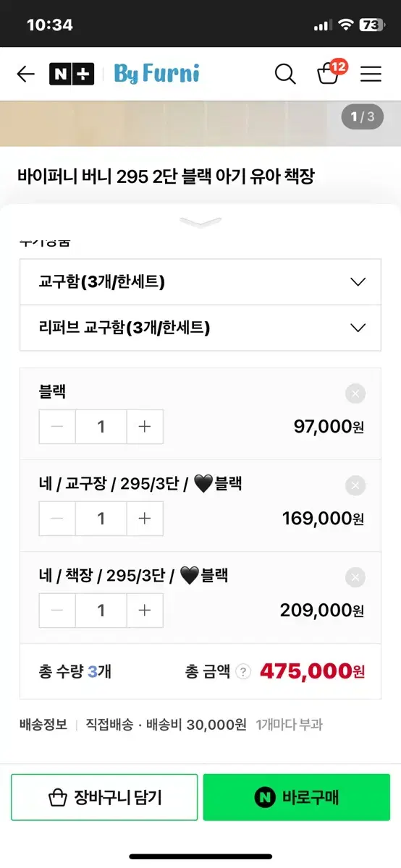Remove the 블랙 97,000원 item
The image size is (401, 868).
click(x=355, y=393)
